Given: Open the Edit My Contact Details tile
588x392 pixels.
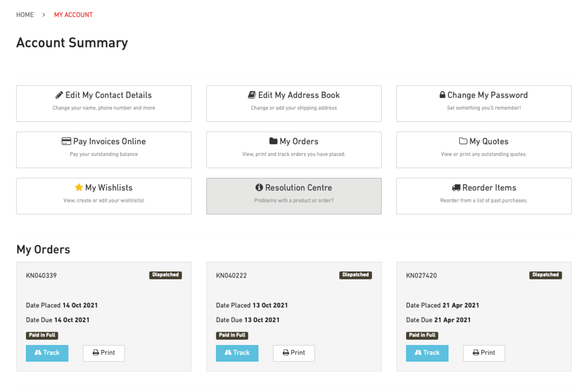Looking at the screenshot, I should 104,104.
